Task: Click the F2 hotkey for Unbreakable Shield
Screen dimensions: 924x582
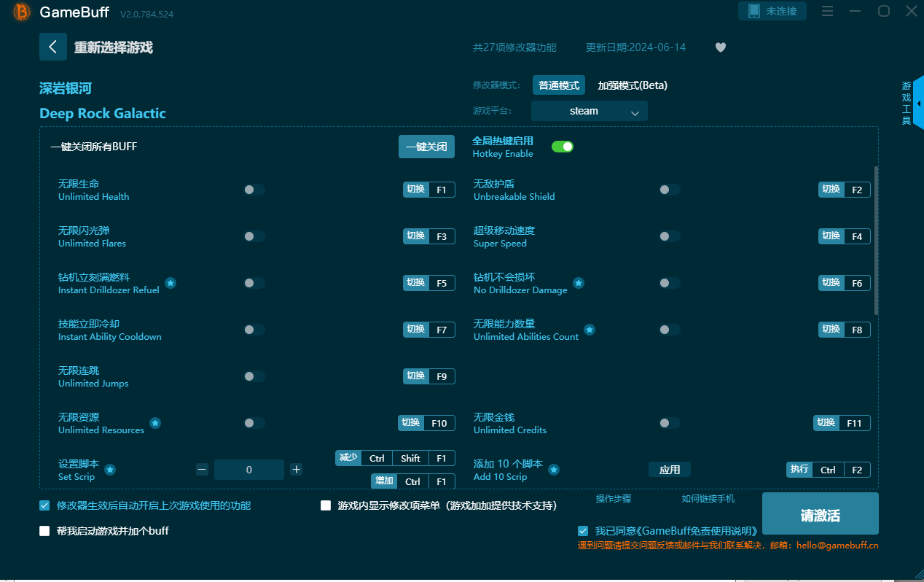Action: coord(857,190)
